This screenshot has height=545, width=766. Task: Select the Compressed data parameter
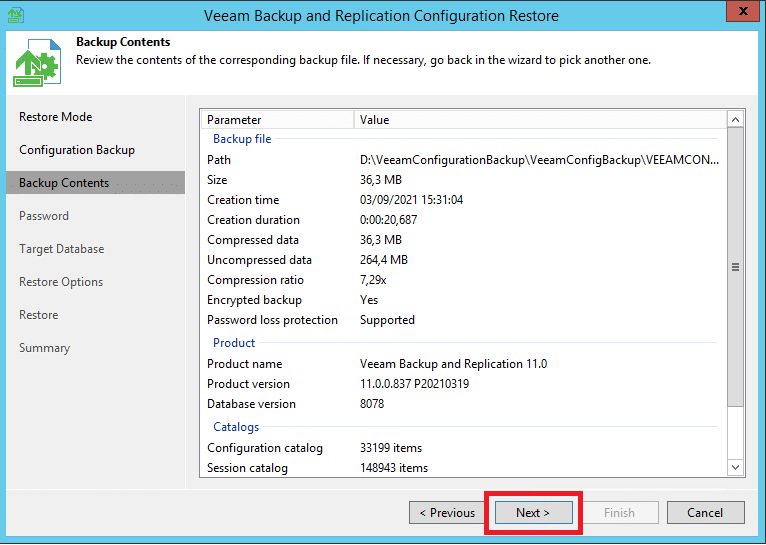(253, 240)
